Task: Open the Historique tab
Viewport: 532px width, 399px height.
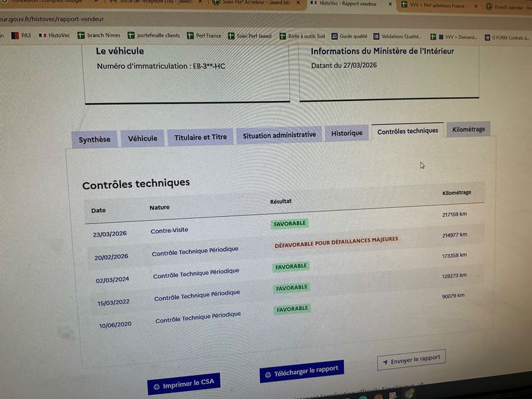Action: pos(346,133)
